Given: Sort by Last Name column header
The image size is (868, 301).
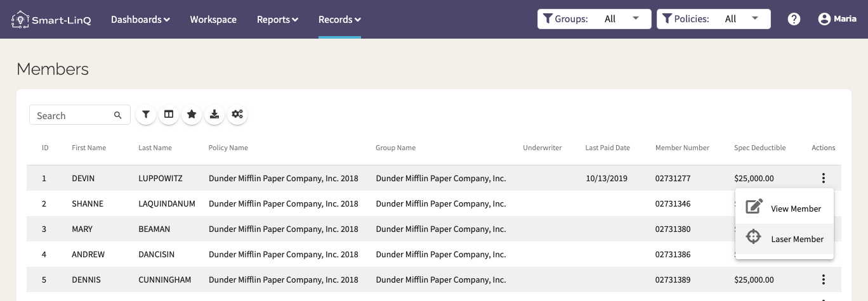Looking at the screenshot, I should pos(155,148).
